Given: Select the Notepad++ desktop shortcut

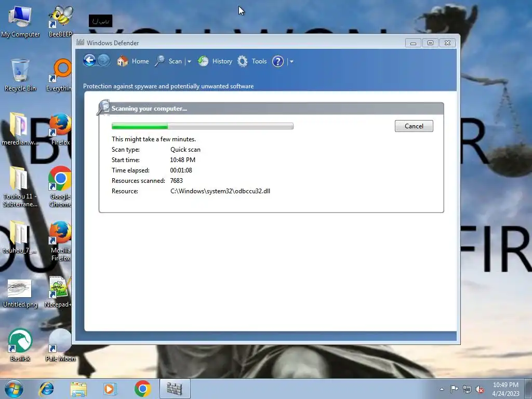Looking at the screenshot, I should point(58,292).
